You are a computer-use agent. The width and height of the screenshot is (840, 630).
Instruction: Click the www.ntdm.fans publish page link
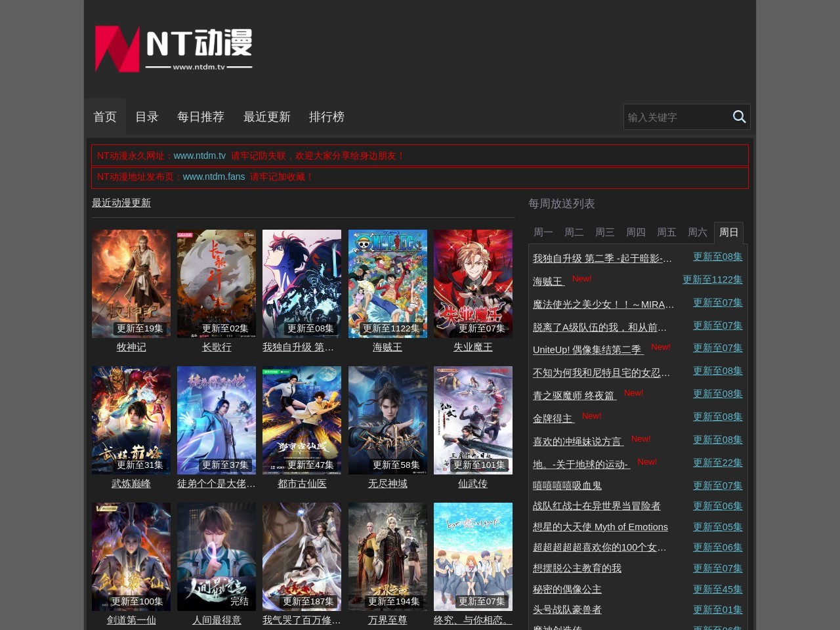214,177
